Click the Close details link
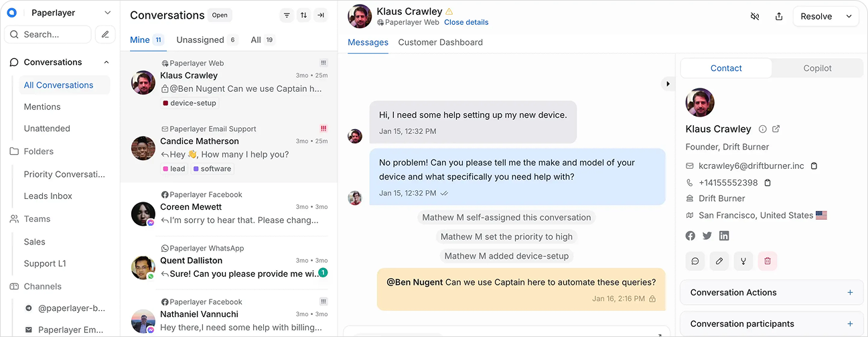Image resolution: width=868 pixels, height=337 pixels. (466, 22)
